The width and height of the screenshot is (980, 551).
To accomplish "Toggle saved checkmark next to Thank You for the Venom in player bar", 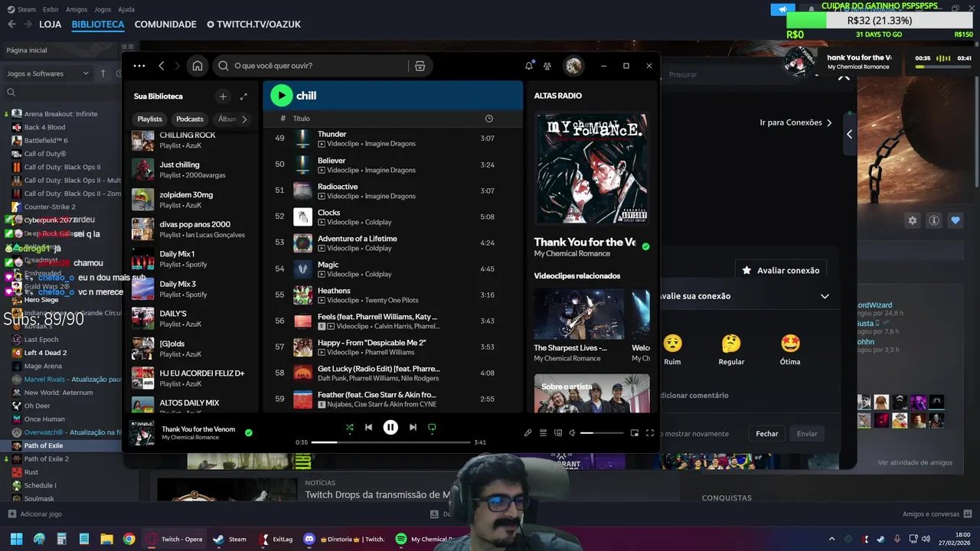I will [248, 432].
